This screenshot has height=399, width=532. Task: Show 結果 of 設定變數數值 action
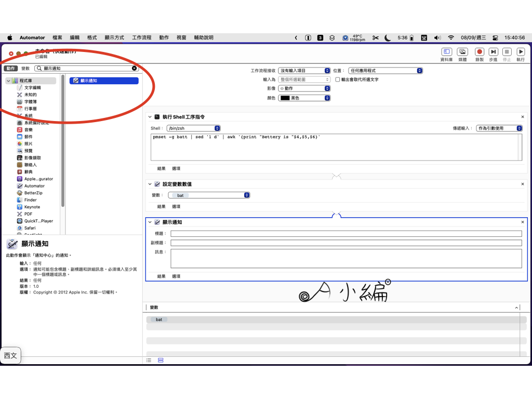[161, 206]
